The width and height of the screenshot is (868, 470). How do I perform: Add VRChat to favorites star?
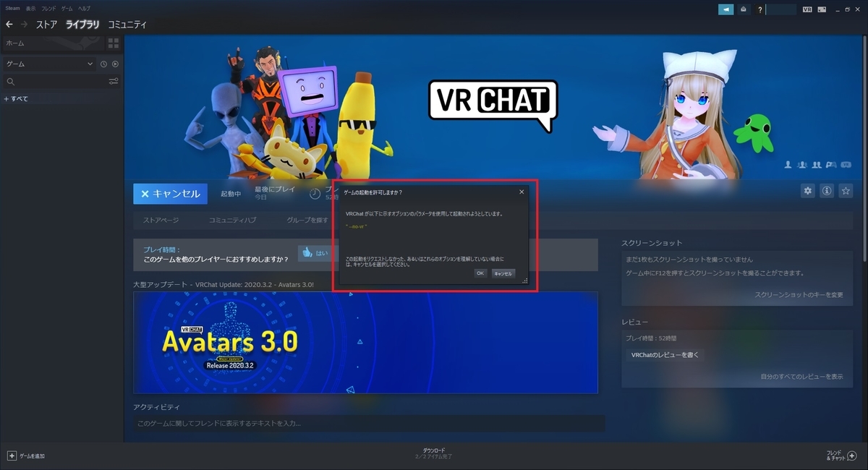845,191
